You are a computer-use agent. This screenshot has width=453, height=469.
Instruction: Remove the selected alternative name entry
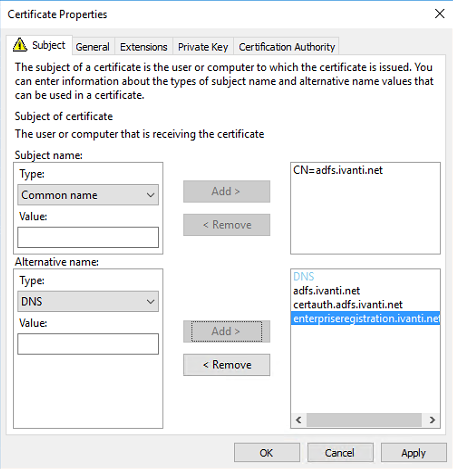227,365
